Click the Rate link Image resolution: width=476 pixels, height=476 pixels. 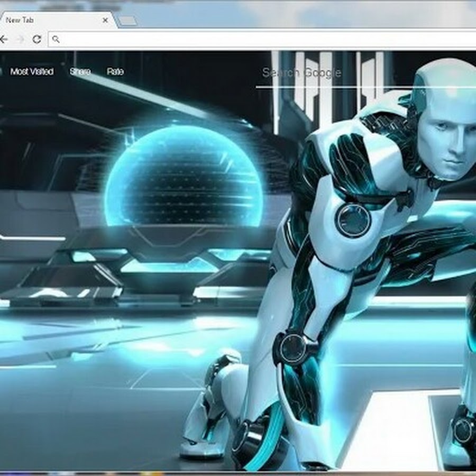coord(115,71)
